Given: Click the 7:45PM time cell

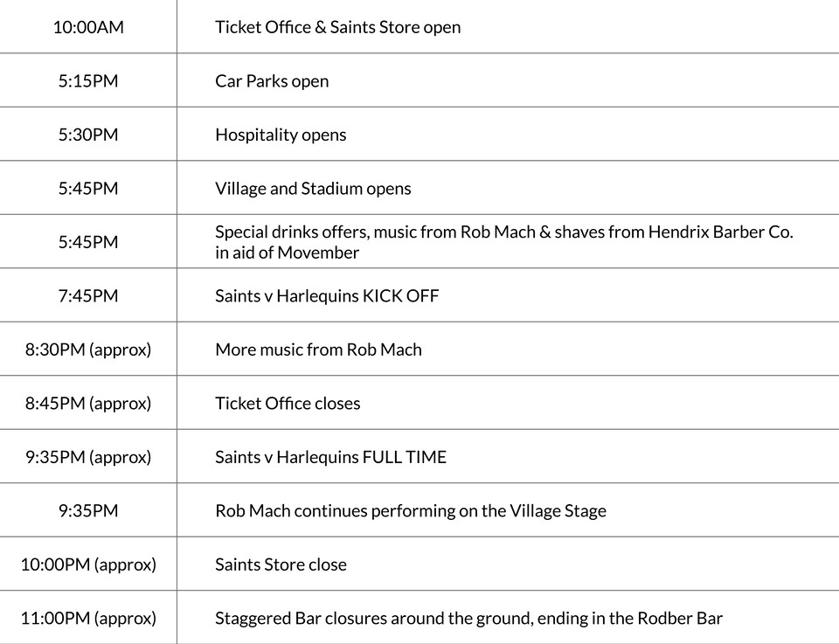Looking at the screenshot, I should pos(88,296).
